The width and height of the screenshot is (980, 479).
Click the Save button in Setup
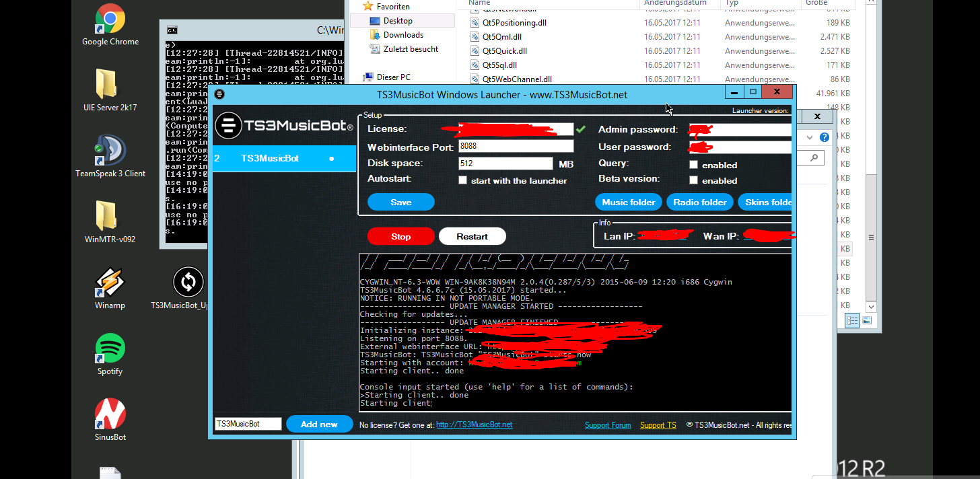(401, 202)
